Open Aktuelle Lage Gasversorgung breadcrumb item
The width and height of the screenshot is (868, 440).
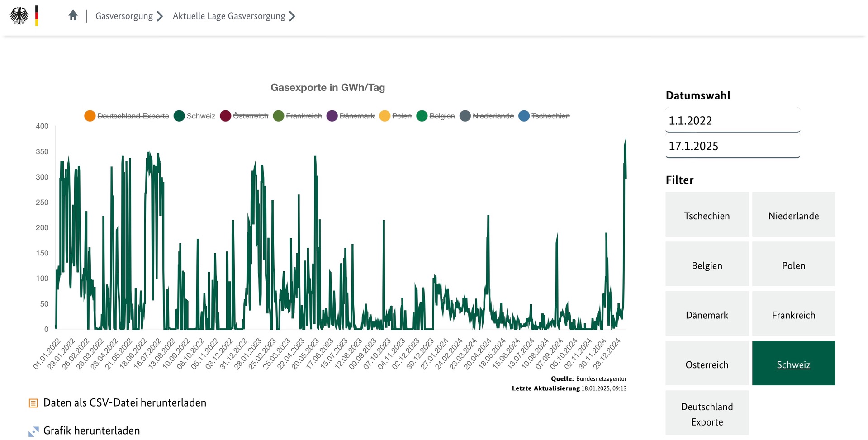pyautogui.click(x=229, y=16)
